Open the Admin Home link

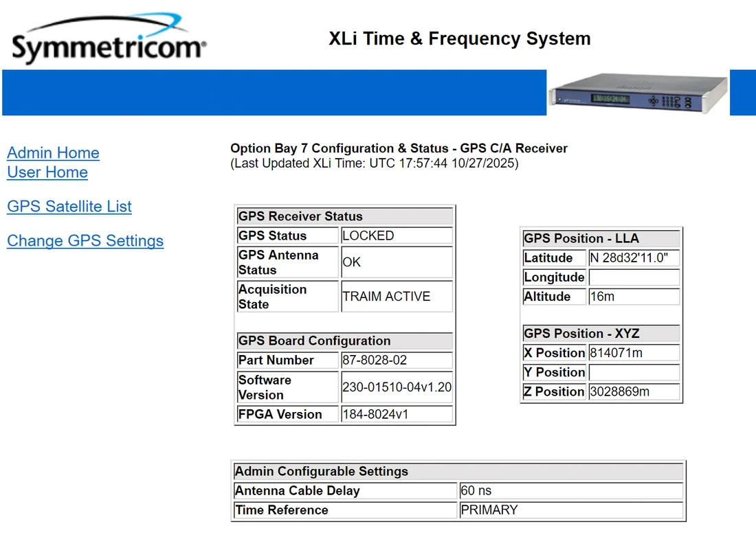pyautogui.click(x=53, y=153)
